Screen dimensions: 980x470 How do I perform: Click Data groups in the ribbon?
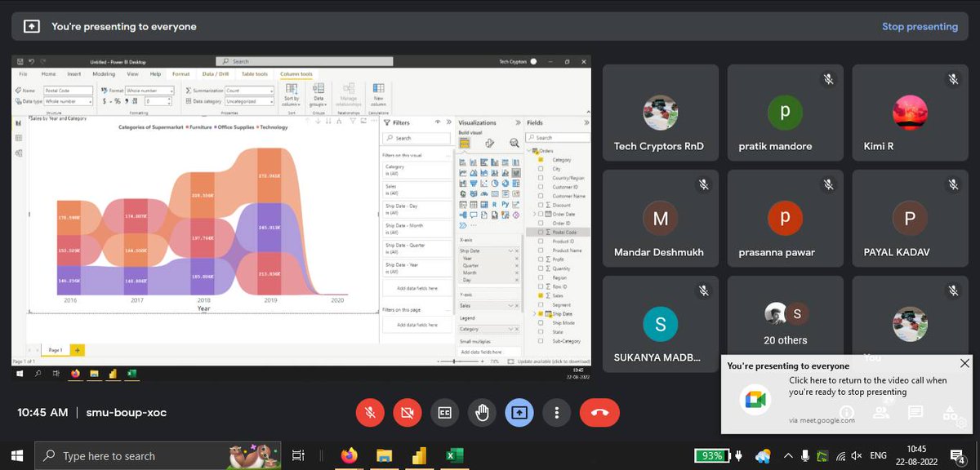pyautogui.click(x=318, y=94)
